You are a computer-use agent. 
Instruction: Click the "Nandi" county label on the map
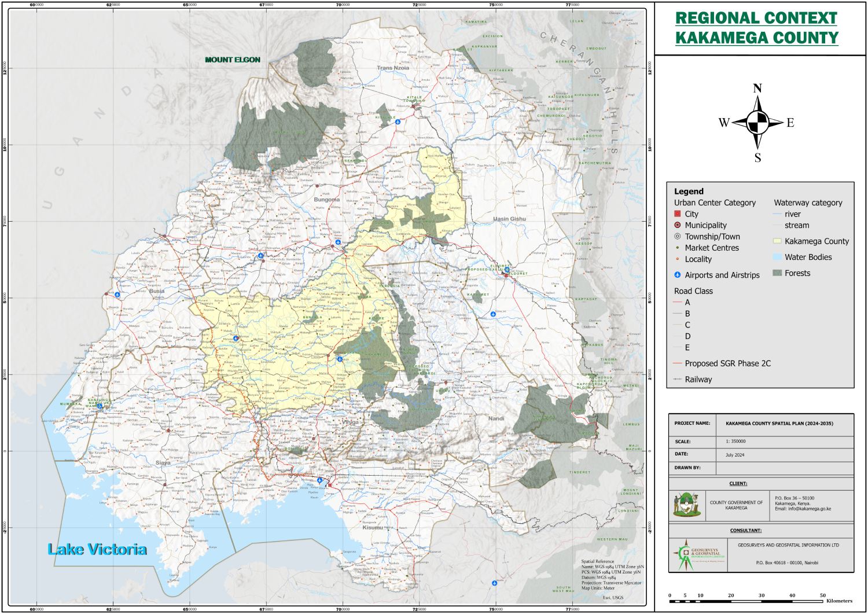coord(496,418)
